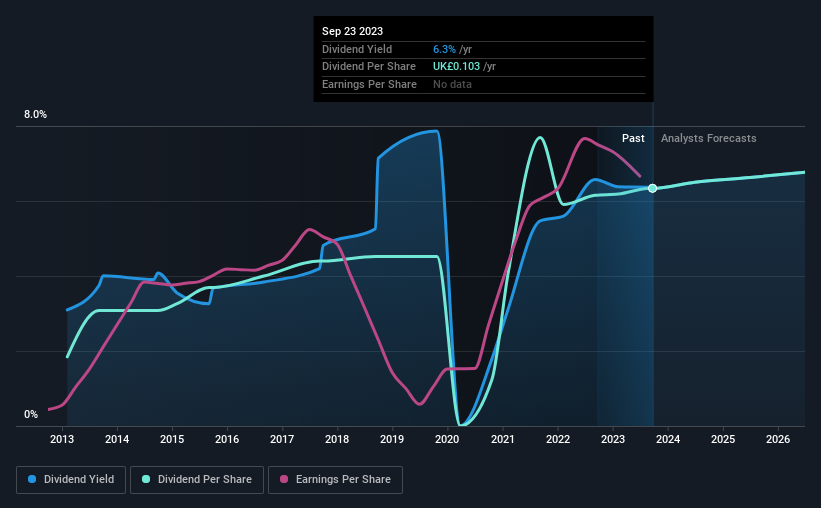Toggle the Dividend Yield legend button
Viewport: 821px width, 508px height.
[x=71, y=480]
